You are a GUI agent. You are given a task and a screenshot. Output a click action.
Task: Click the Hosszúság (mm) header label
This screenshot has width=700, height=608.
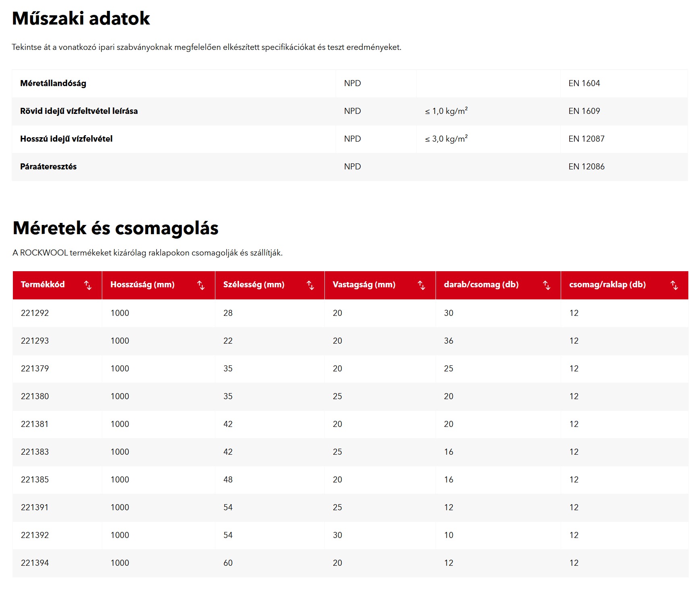tap(142, 284)
